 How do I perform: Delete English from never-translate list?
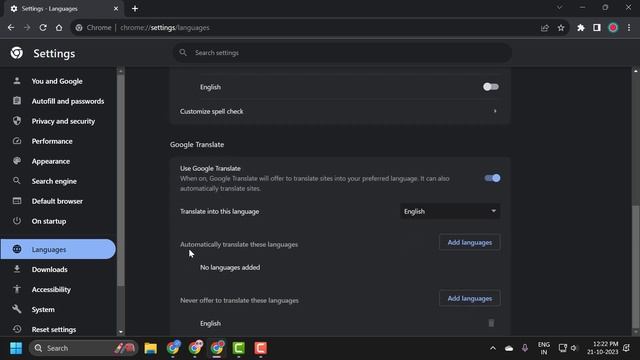pos(491,323)
